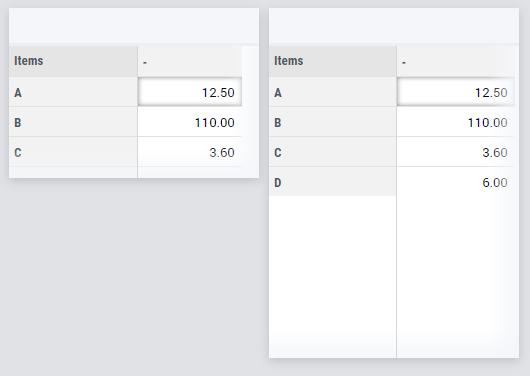Select row header B in the table with row D
This screenshot has height=376, width=530.
pos(333,122)
